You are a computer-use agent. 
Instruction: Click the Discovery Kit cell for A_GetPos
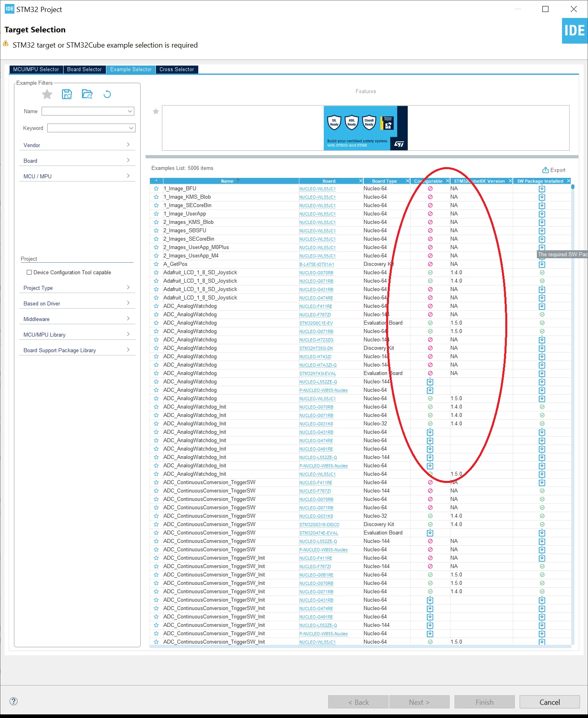coord(379,264)
